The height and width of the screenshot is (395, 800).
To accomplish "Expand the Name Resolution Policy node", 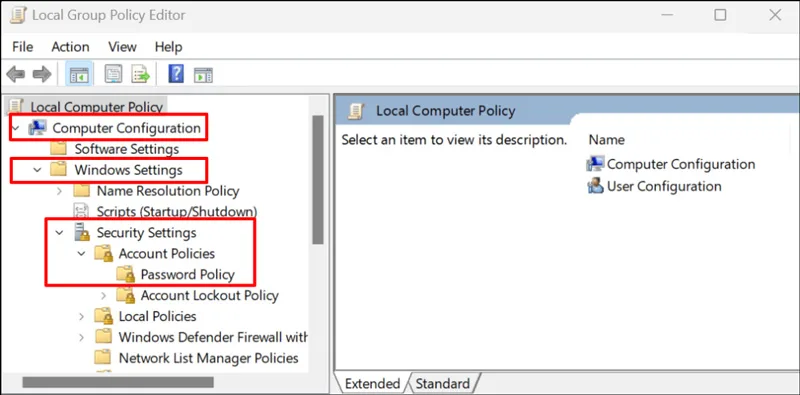I will coord(59,191).
